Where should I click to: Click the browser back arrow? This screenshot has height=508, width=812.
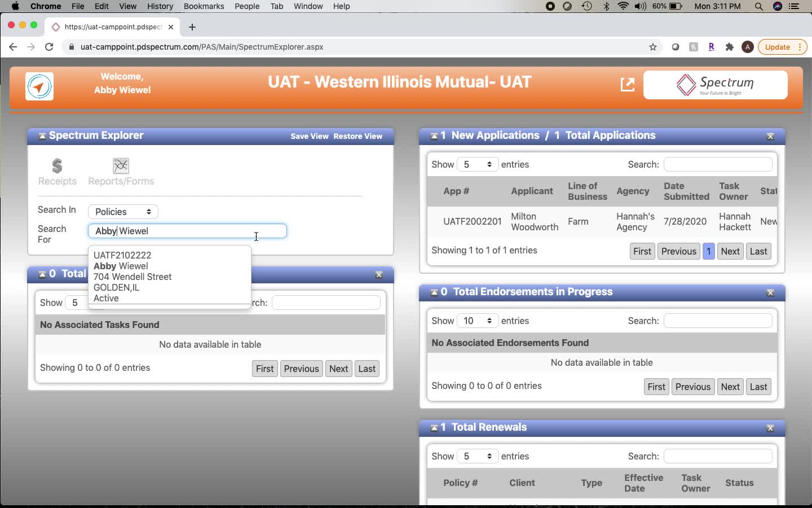coord(12,47)
